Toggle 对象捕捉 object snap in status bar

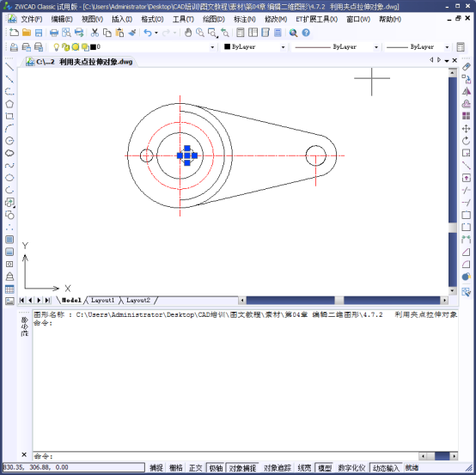pos(242,468)
